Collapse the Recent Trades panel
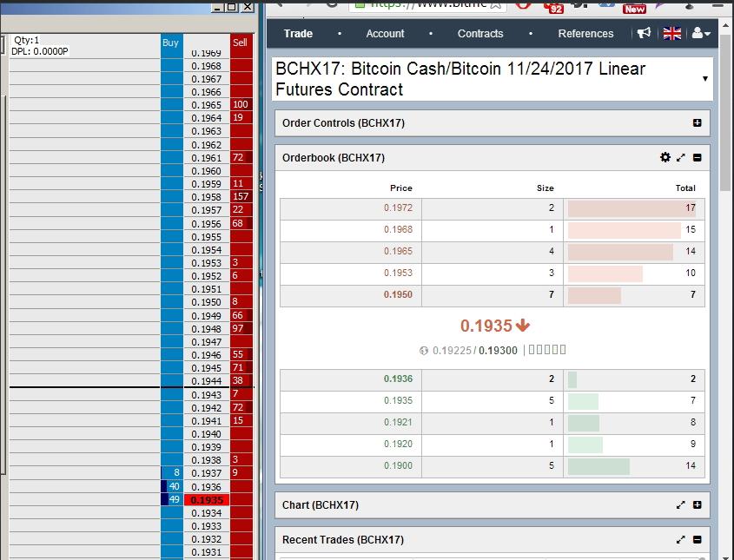The image size is (734, 560). (x=697, y=539)
